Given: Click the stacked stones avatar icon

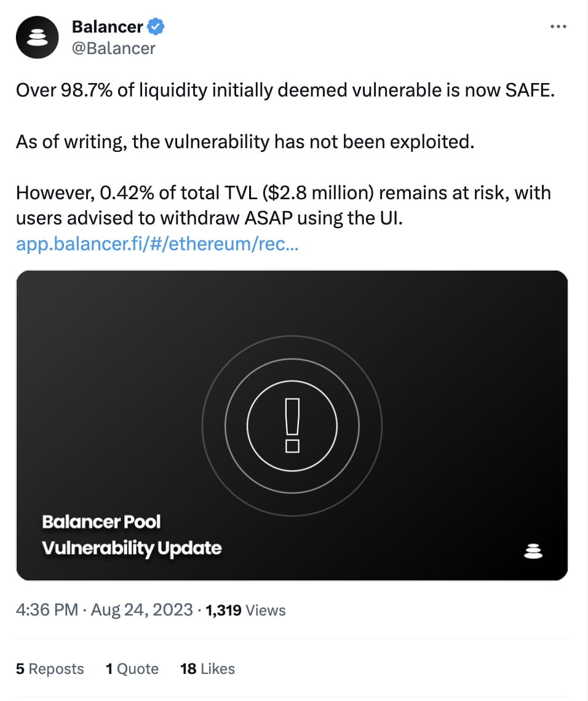Looking at the screenshot, I should coord(37,37).
